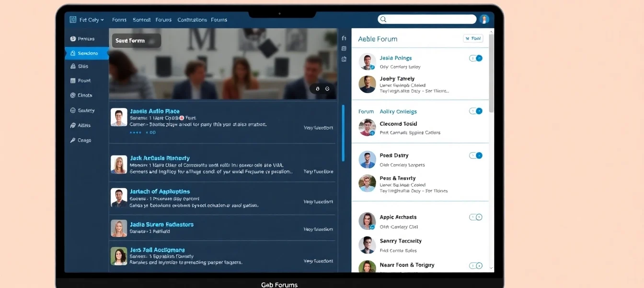Image resolution: width=644 pixels, height=288 pixels.
Task: Click the bottom icon in the narrow middle strip
Action: tap(344, 59)
